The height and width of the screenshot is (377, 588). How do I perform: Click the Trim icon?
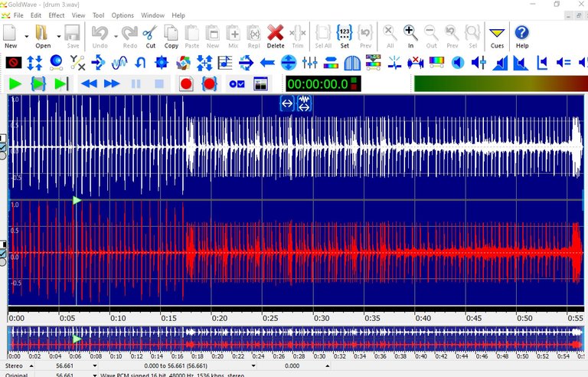pos(298,36)
